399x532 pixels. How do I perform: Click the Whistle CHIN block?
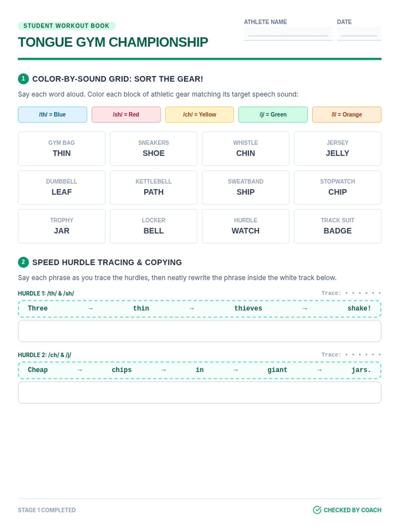pos(246,149)
